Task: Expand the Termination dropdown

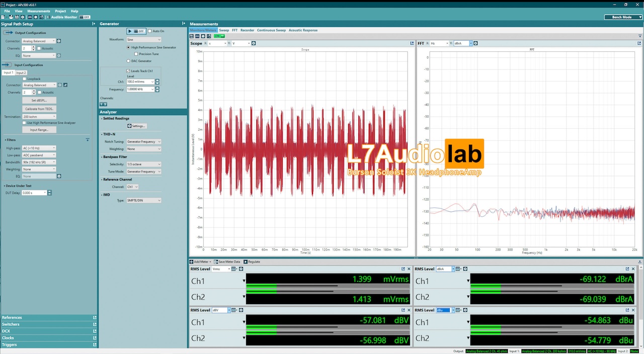Action: tap(39, 117)
